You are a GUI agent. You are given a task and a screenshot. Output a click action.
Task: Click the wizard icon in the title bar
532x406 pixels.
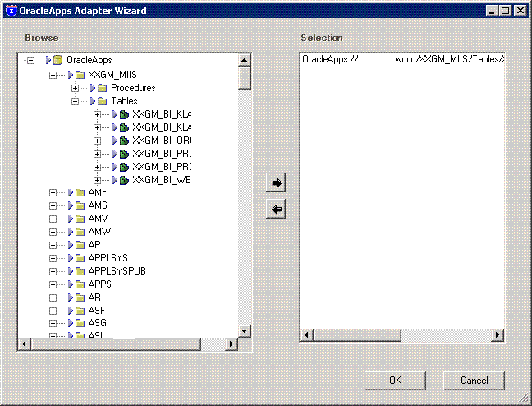point(11,10)
